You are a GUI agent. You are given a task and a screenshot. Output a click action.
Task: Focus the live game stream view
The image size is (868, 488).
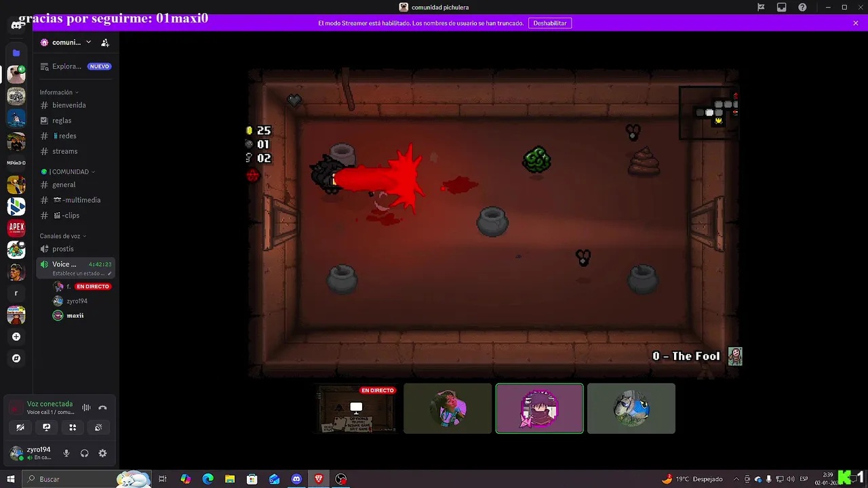pyautogui.click(x=494, y=222)
